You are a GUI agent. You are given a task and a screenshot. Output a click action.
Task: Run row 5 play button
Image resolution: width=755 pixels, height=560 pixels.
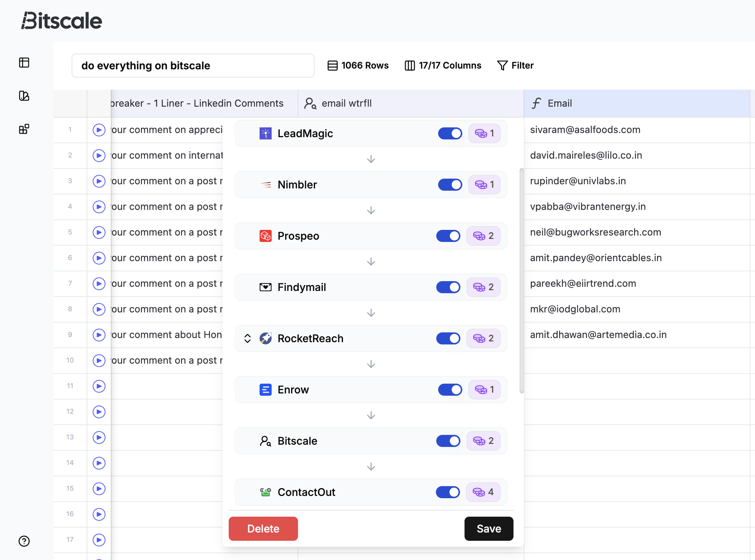(99, 233)
